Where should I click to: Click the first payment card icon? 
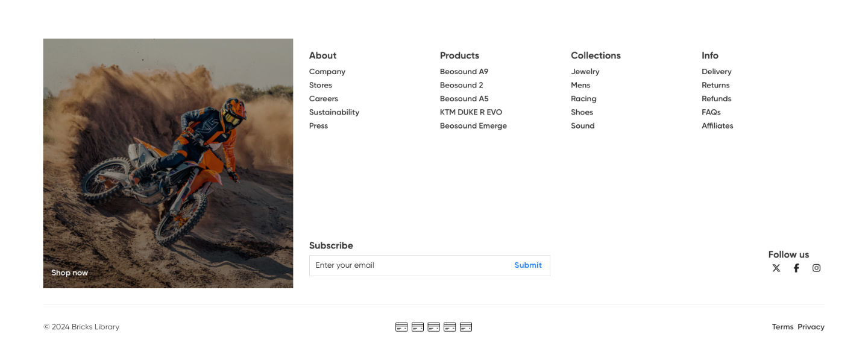pyautogui.click(x=401, y=327)
